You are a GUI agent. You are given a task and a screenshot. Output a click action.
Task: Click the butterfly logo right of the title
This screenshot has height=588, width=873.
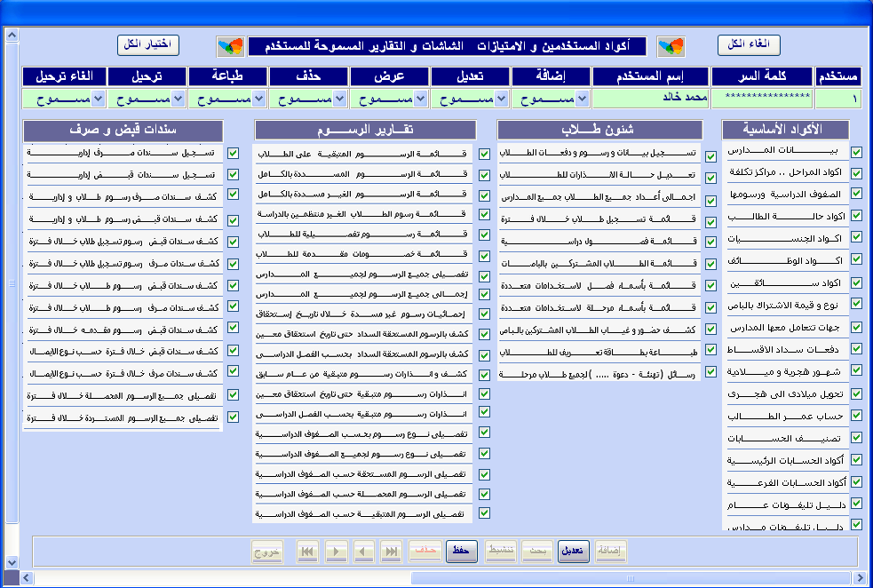point(671,46)
